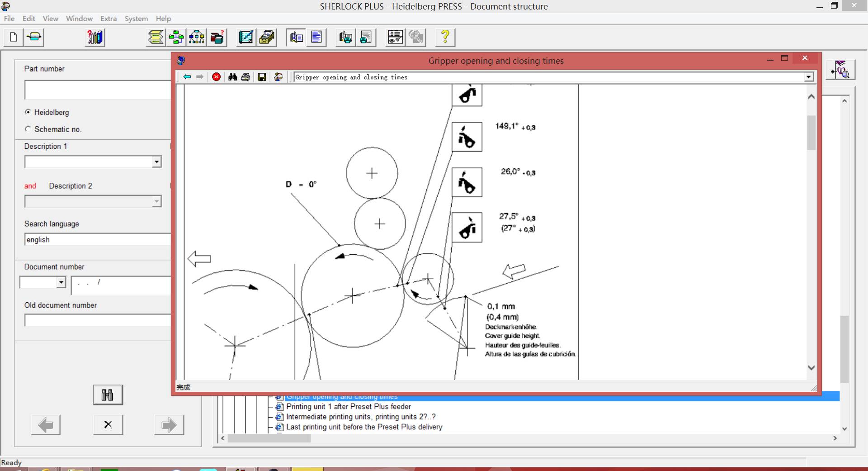Screen dimensions: 868x471
Task: Click the red and teal boxes query icon
Action: pos(217,37)
